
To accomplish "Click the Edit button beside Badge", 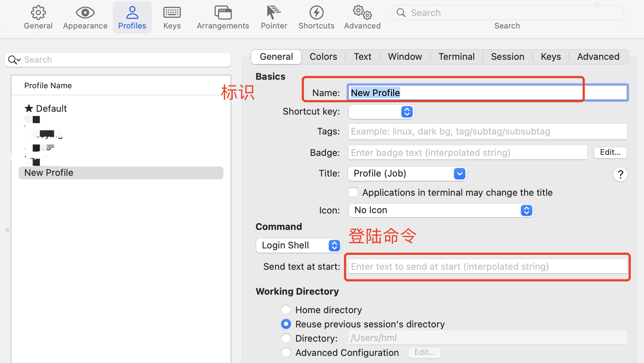I will tap(610, 152).
